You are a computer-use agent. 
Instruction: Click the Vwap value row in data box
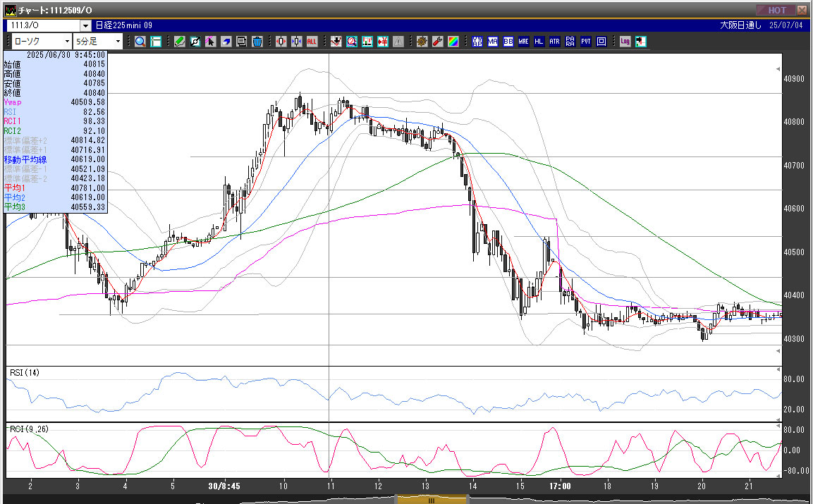click(x=54, y=102)
